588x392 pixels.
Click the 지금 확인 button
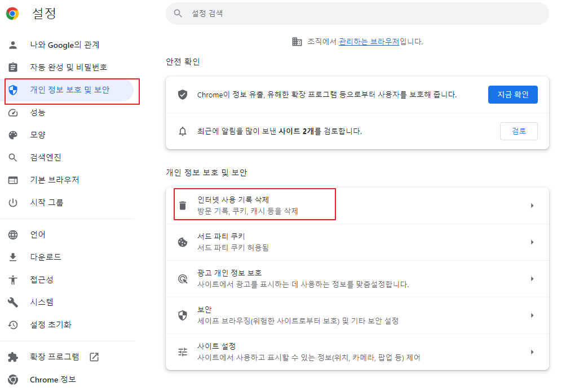[512, 95]
